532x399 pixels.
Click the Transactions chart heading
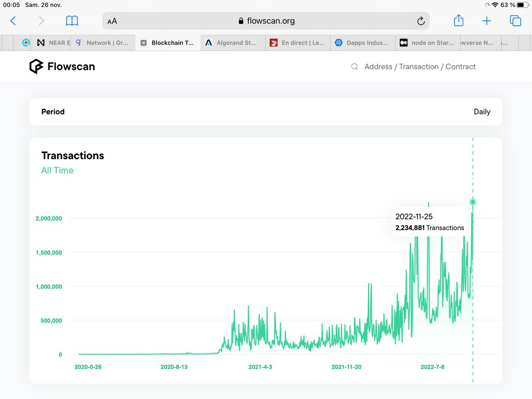[x=73, y=156]
